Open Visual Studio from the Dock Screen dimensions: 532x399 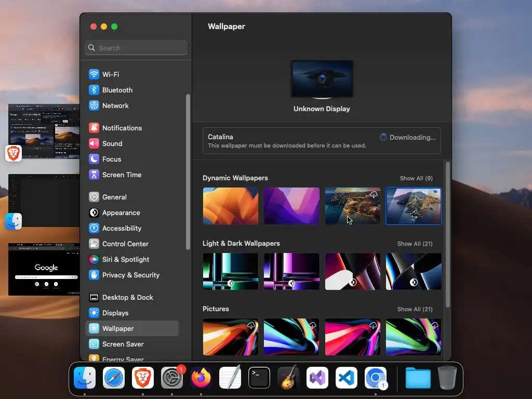click(317, 378)
